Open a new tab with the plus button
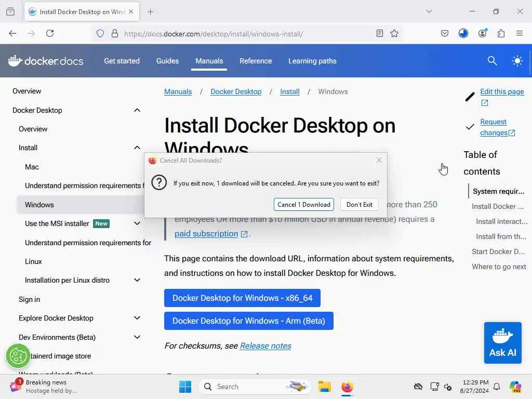 pos(150,12)
